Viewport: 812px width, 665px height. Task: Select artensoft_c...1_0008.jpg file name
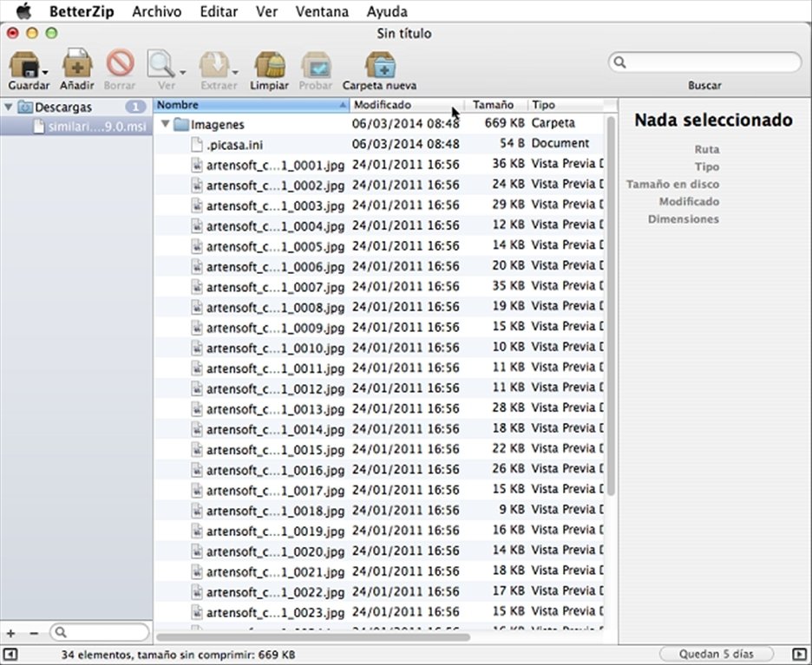(x=275, y=308)
